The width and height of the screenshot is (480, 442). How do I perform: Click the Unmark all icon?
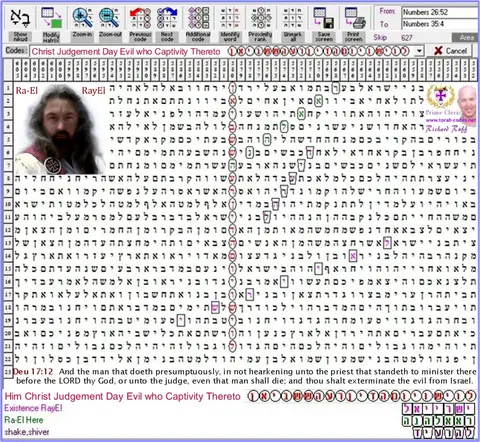click(292, 18)
